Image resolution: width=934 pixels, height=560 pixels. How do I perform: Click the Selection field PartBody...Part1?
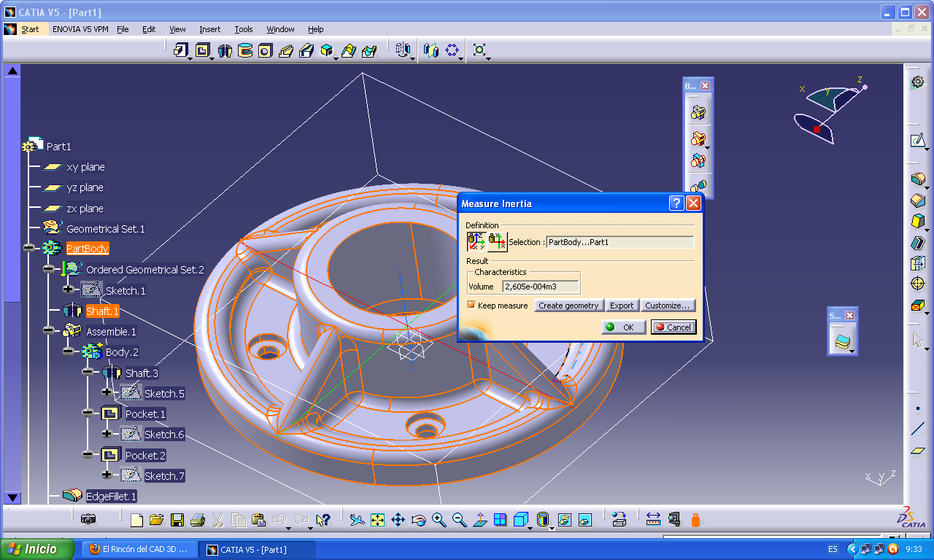[x=620, y=242]
